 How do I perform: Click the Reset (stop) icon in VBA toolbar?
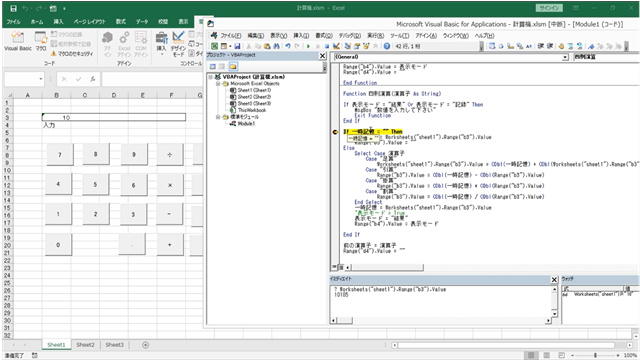pos(327,46)
